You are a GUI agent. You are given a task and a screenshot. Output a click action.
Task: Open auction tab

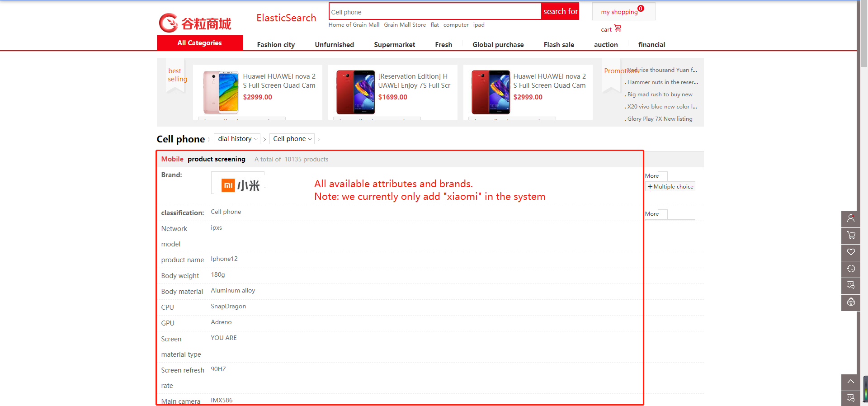(x=606, y=45)
